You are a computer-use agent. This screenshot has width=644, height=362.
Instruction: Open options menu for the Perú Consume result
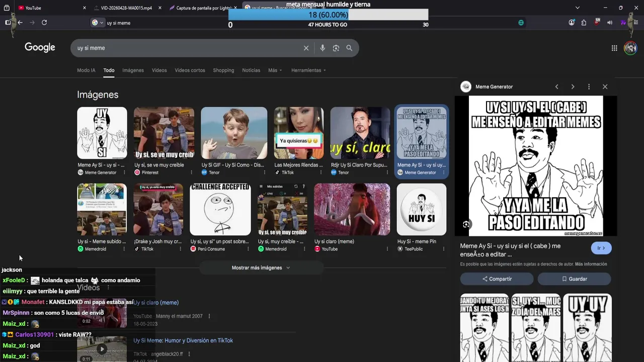248,249
